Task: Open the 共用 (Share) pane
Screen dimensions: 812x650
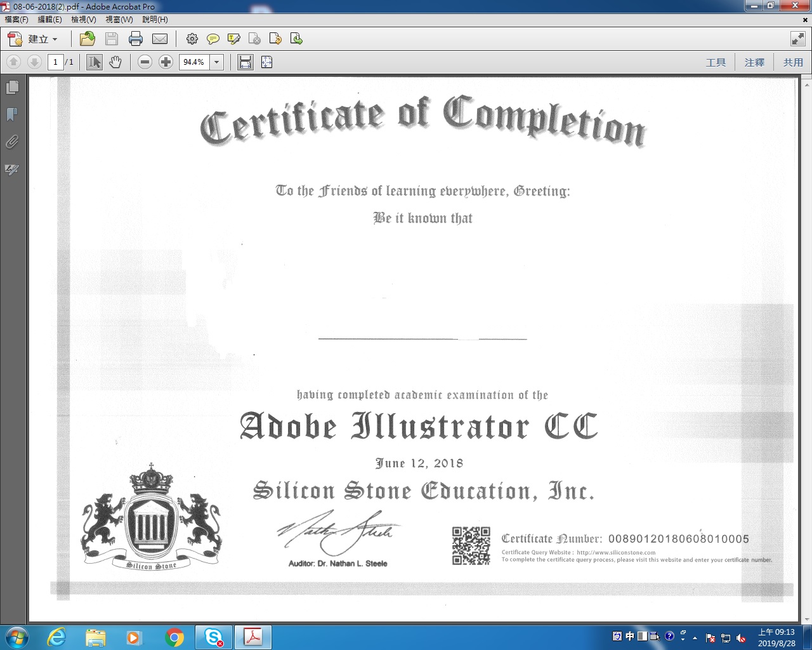Action: pos(793,62)
